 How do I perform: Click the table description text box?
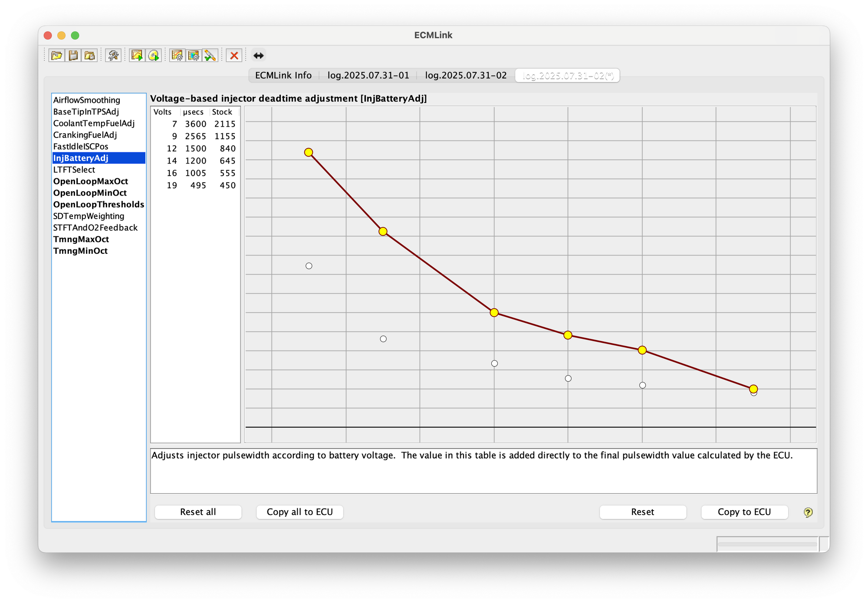click(483, 471)
